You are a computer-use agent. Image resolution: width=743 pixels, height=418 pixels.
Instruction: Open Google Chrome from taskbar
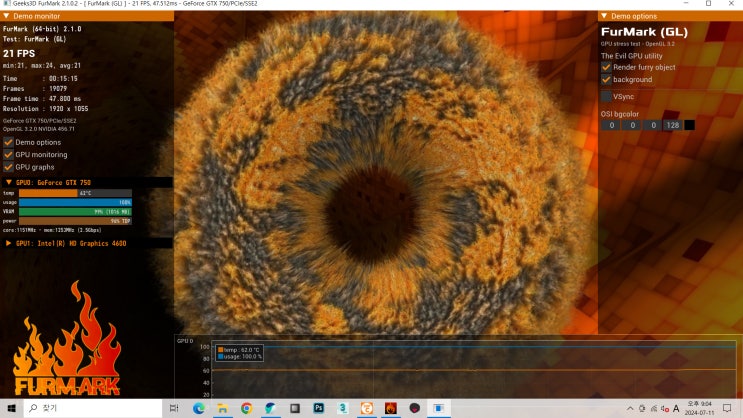coord(246,408)
